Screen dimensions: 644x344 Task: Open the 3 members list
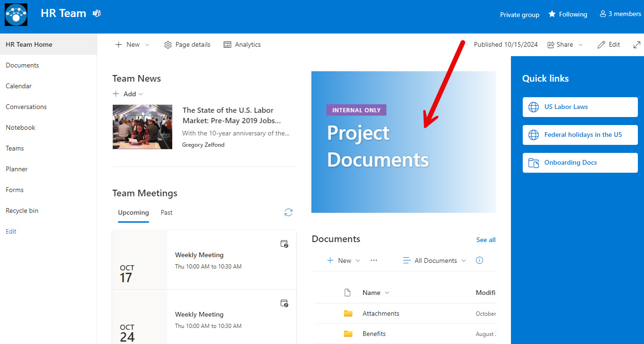620,14
